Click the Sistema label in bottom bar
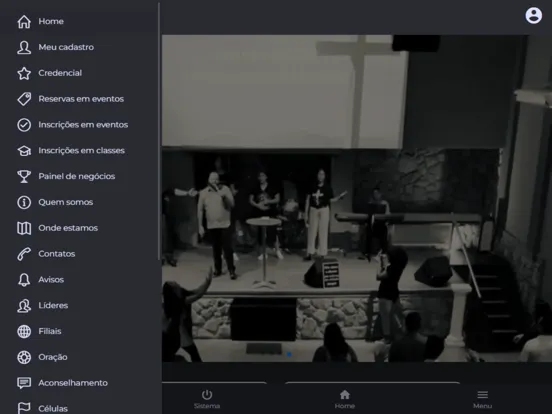The height and width of the screenshot is (414, 552). 207,406
